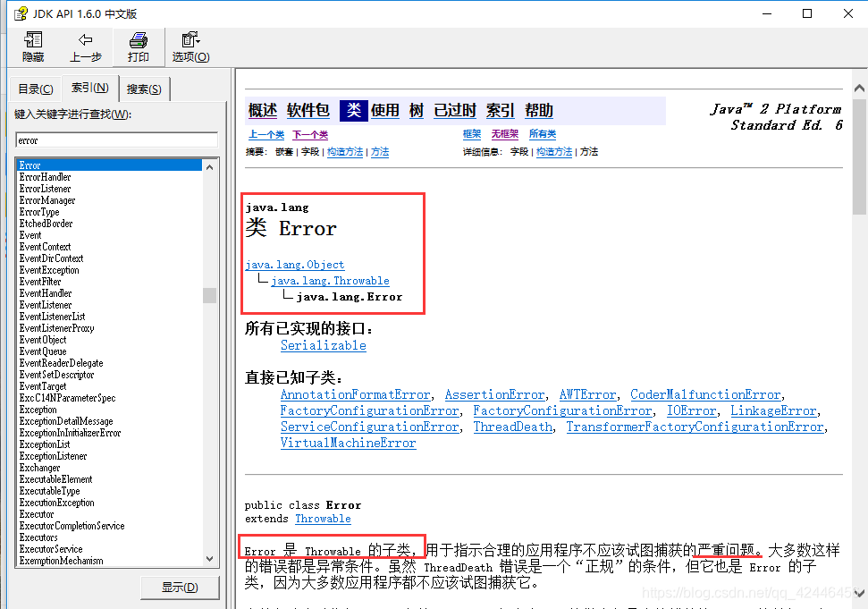Print the page with the 打印 icon

click(139, 47)
